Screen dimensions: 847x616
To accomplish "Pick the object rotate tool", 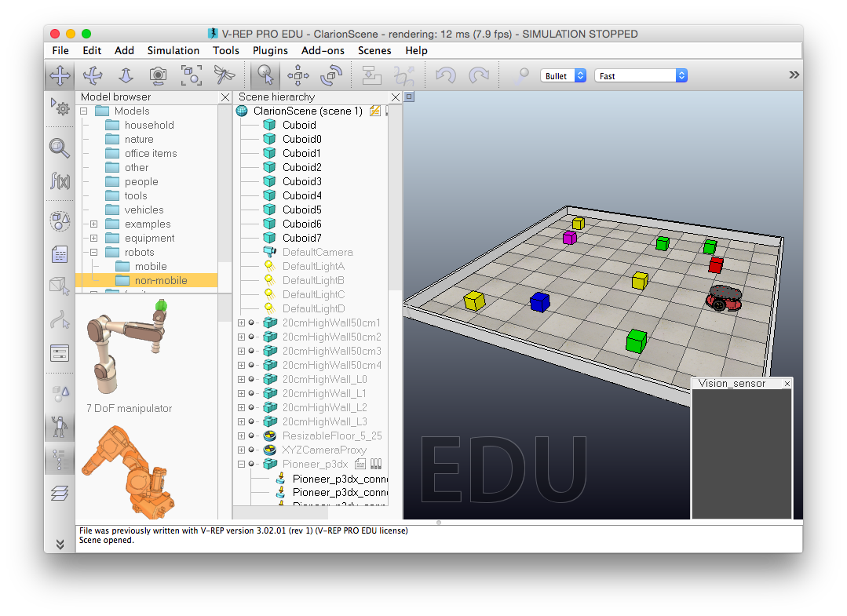I will click(x=330, y=76).
